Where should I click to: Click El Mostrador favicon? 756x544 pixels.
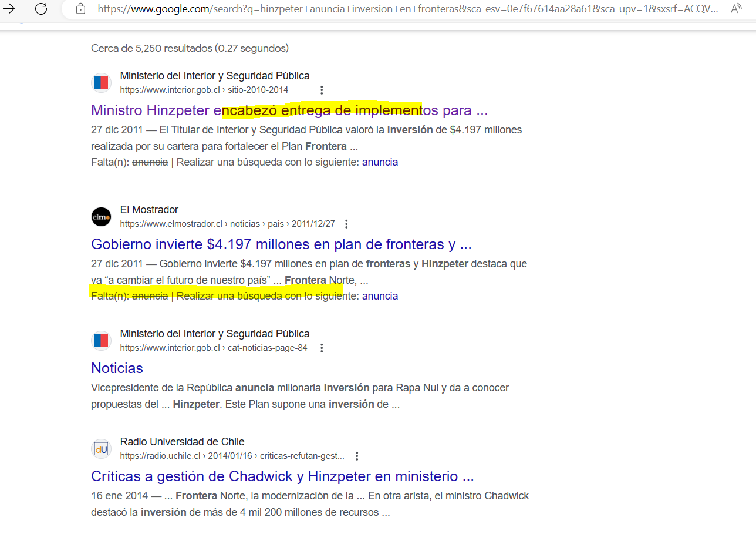pos(101,217)
